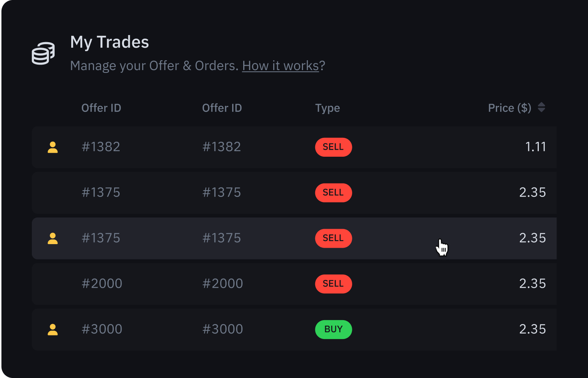
Task: Click the SELL badge in the #2000 row
Action: (333, 284)
